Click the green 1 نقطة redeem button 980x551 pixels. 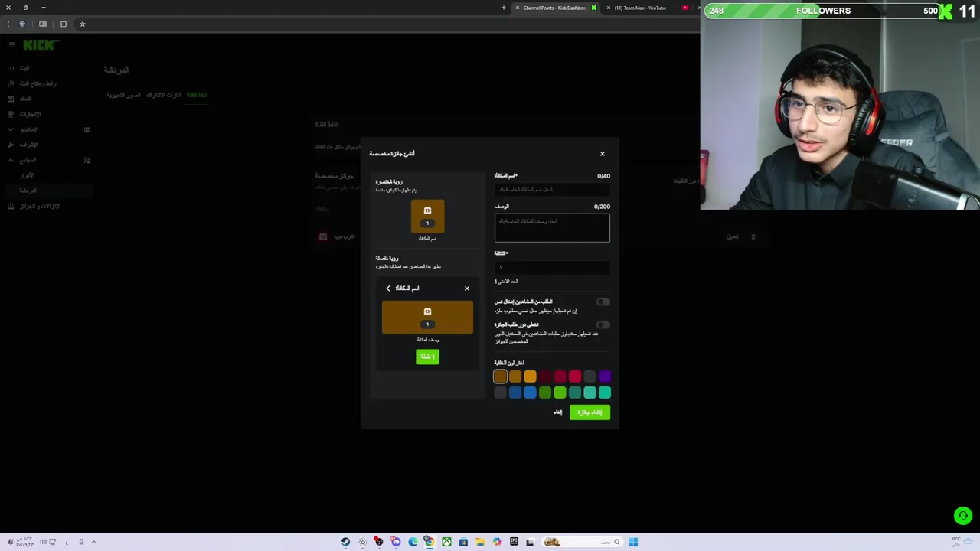coord(427,357)
